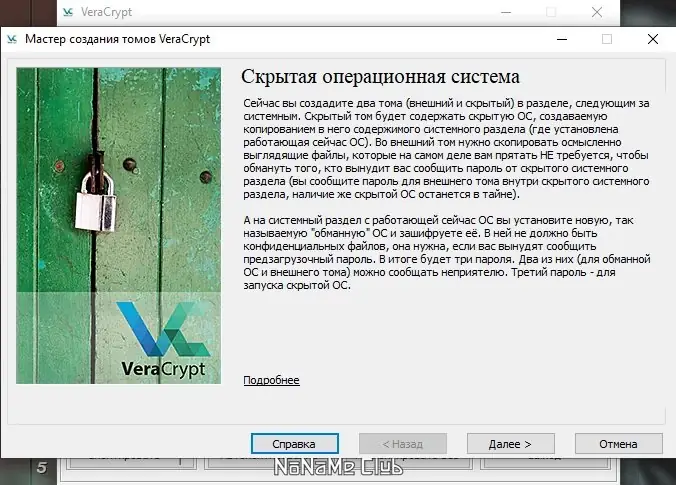Minimize the background VeraCrypt main window
The image size is (676, 485).
pos(506,12)
